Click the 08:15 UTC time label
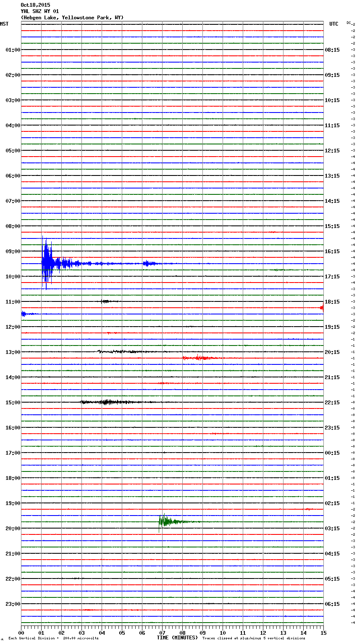Image resolution: width=357 pixels, height=644 pixels. click(332, 50)
